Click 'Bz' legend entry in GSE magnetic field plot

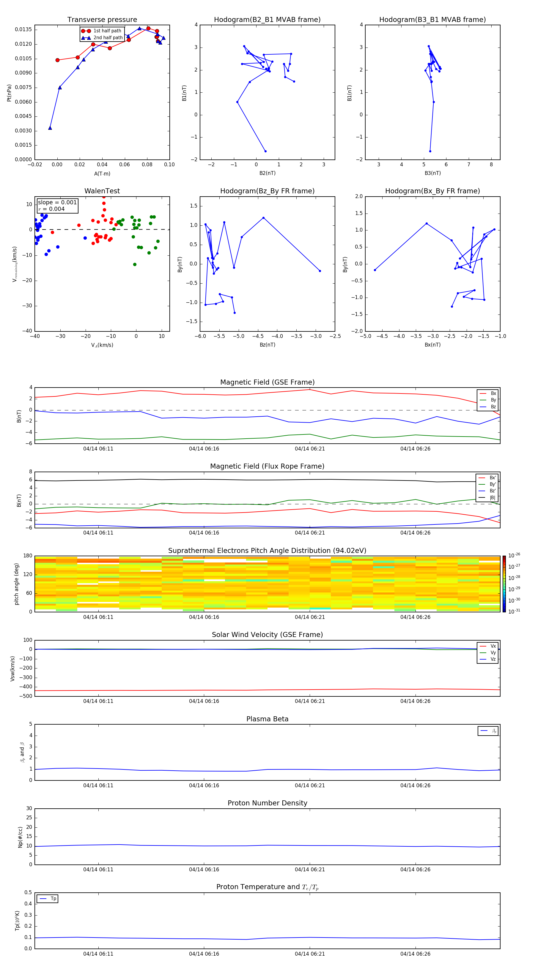click(488, 407)
